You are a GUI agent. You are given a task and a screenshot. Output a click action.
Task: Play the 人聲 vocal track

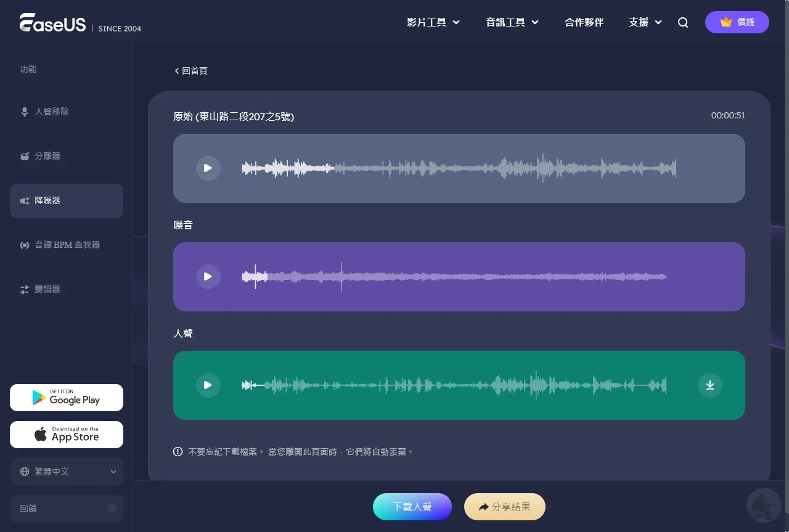[x=208, y=385]
